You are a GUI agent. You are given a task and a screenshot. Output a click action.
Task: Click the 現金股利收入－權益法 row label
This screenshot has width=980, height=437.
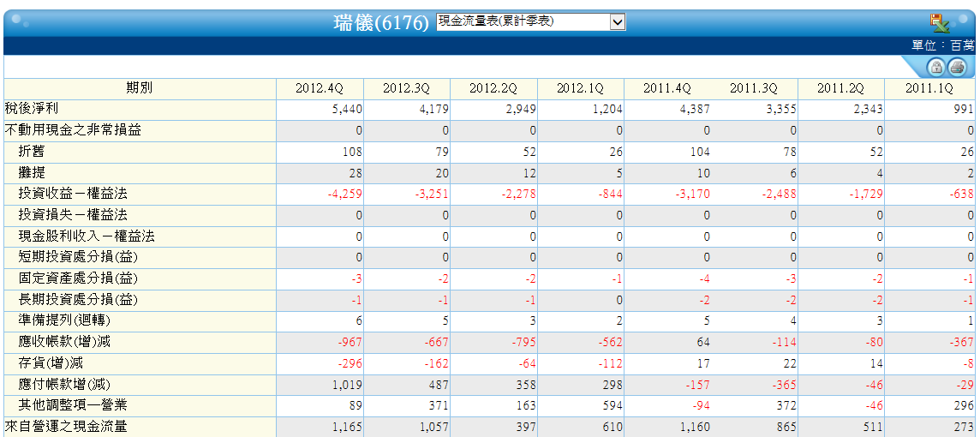point(87,236)
